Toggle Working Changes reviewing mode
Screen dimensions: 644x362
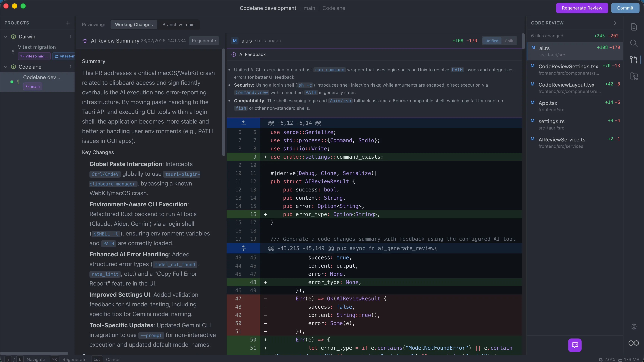pos(134,24)
